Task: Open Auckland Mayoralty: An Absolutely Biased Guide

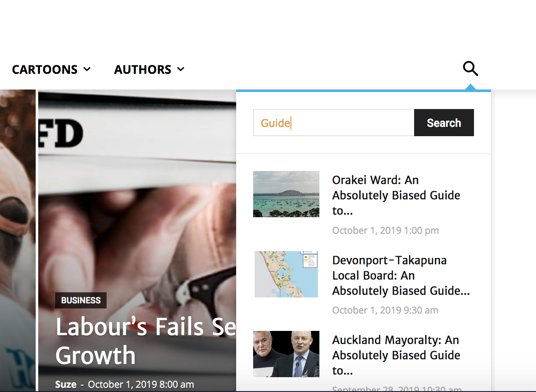Action: [x=396, y=355]
